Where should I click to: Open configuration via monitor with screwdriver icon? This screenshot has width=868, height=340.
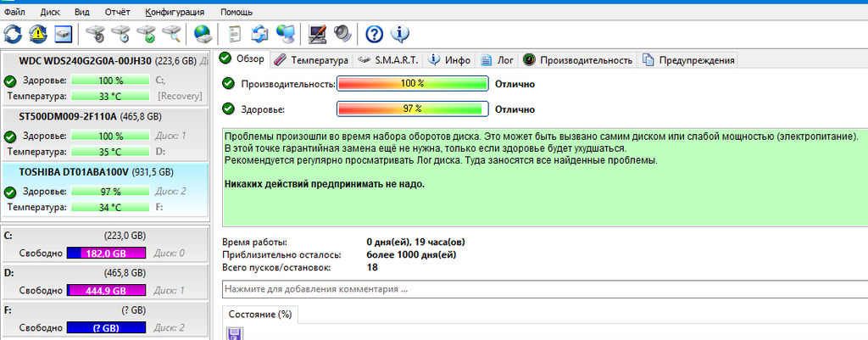pos(318,34)
